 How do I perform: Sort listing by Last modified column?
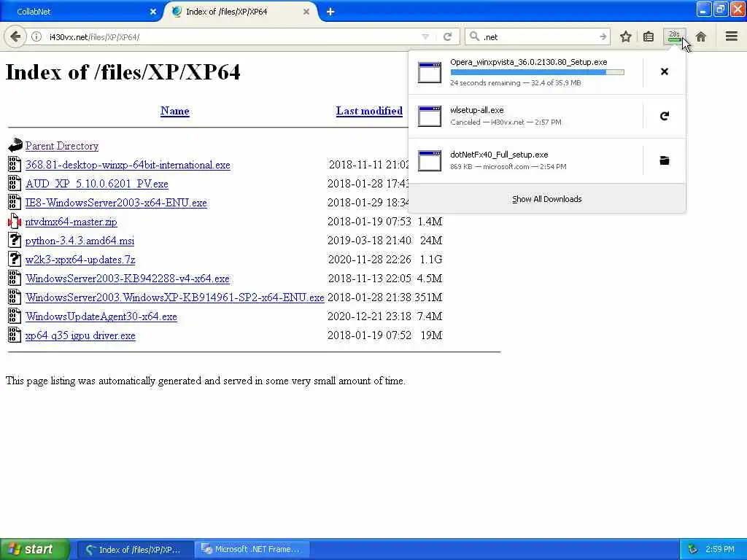pyautogui.click(x=369, y=111)
